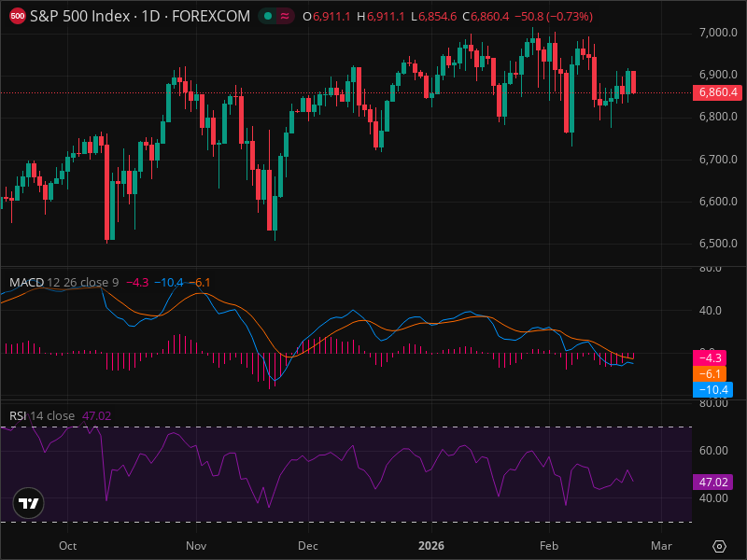
Task: Click the 6,500.0 price axis label
Action: pos(718,244)
